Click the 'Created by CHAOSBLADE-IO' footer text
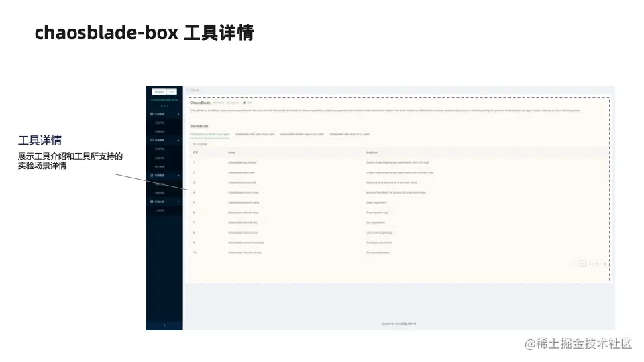 (398, 324)
